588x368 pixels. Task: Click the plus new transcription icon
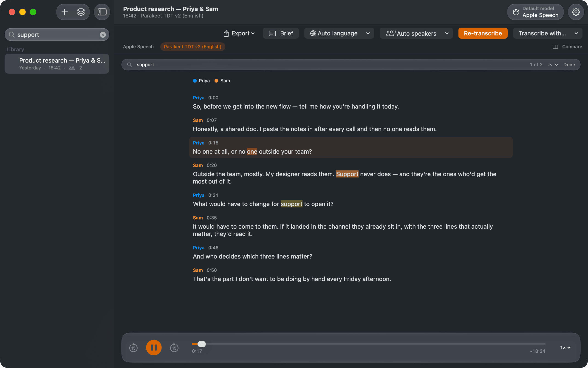tap(65, 12)
